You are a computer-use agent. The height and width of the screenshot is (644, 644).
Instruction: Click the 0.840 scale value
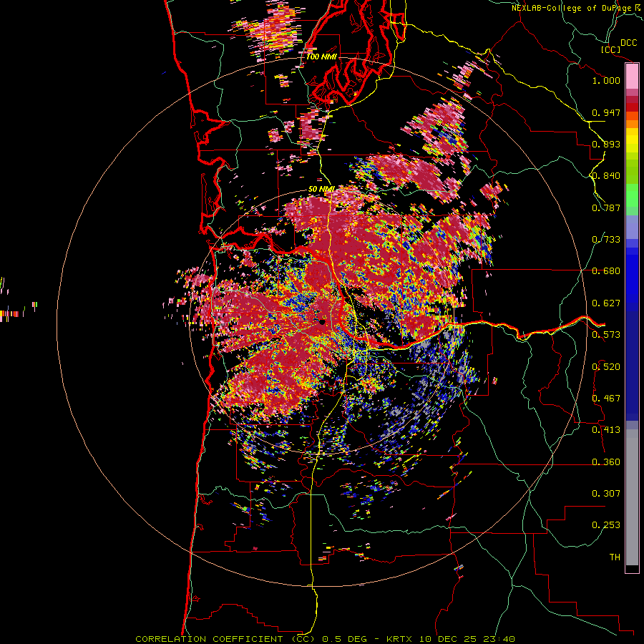point(606,176)
